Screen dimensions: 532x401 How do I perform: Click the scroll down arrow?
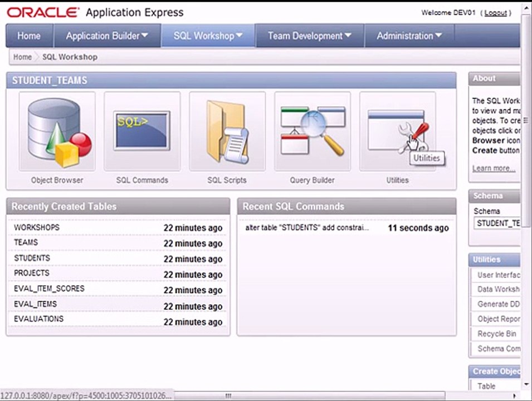click(x=526, y=384)
